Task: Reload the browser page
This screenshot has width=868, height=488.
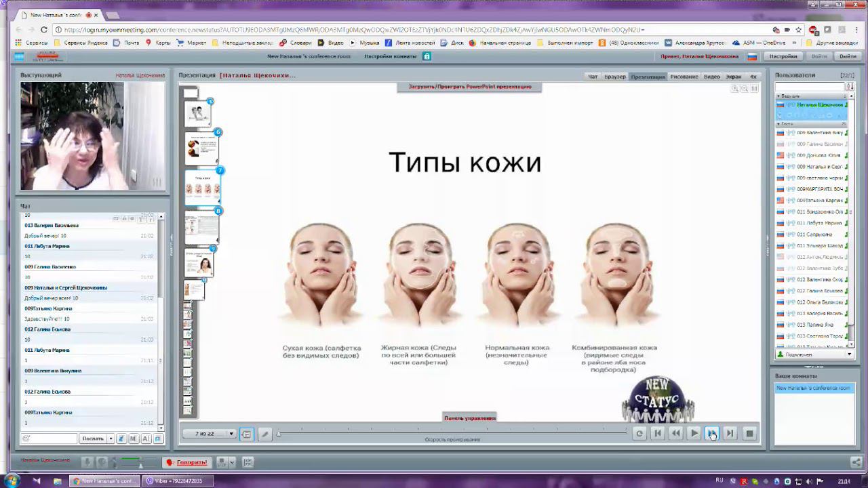Action: (44, 30)
